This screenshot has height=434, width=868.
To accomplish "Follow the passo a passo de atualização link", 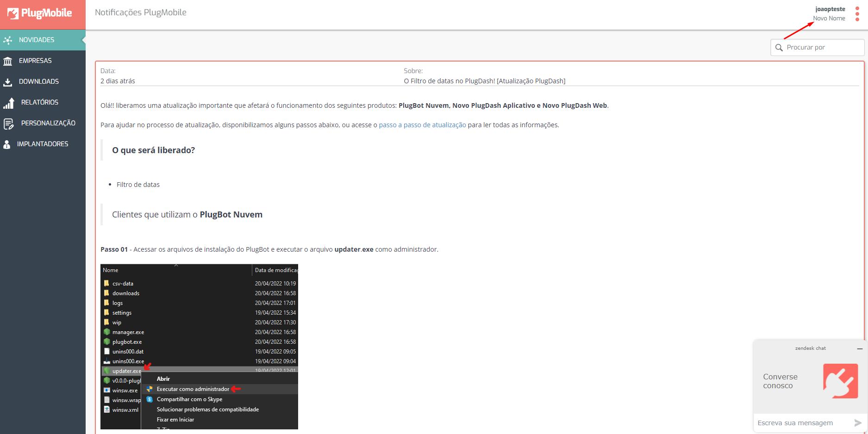I will coord(422,125).
